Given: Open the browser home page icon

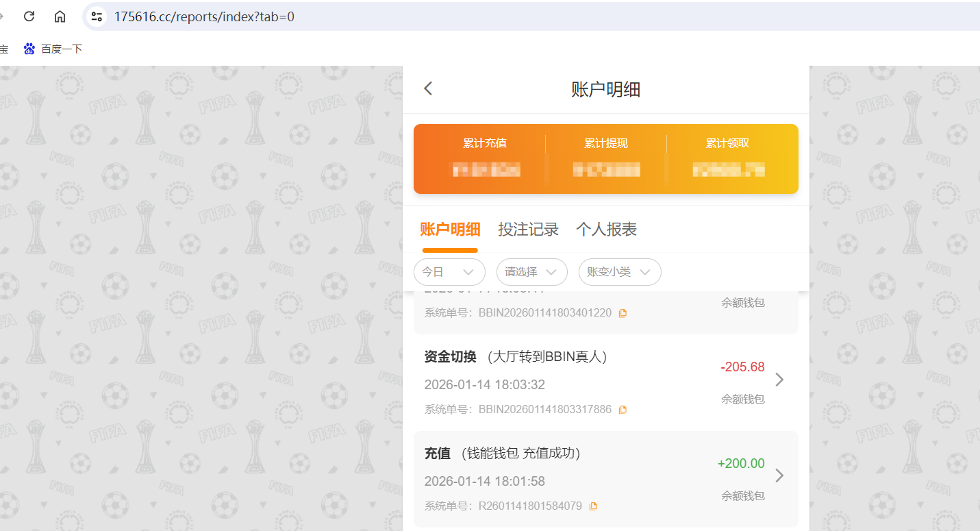Looking at the screenshot, I should click(60, 16).
